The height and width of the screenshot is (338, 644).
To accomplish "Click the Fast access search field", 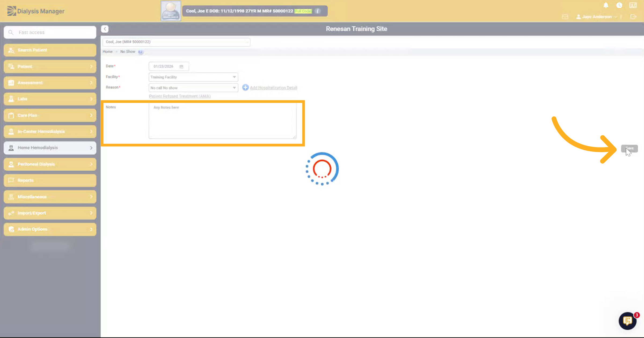I will pyautogui.click(x=50, y=32).
